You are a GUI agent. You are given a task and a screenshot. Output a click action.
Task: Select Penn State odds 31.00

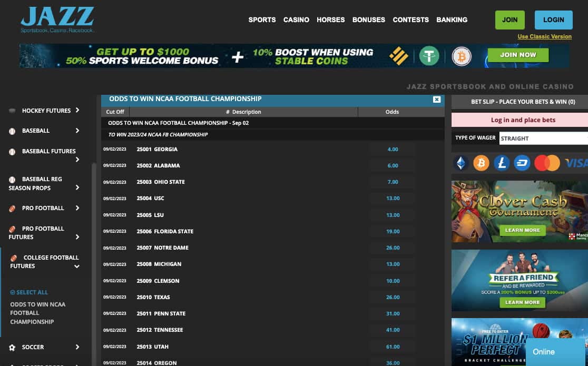tap(393, 313)
